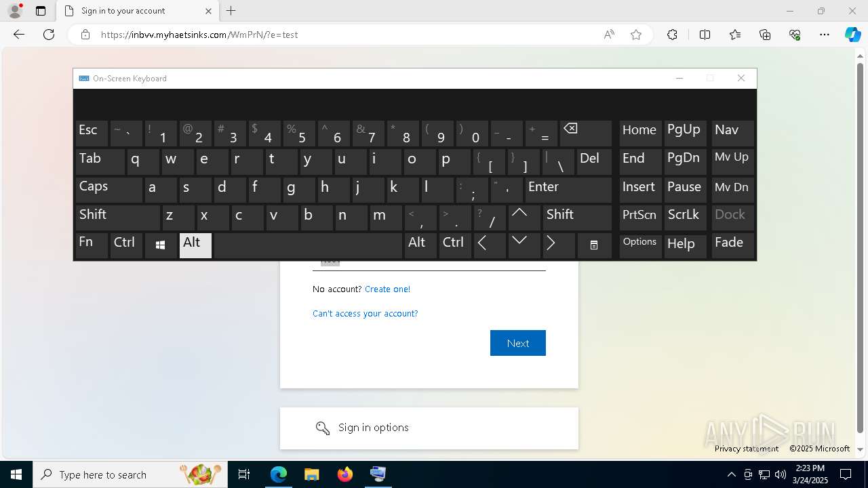The height and width of the screenshot is (488, 868).
Task: Open the Split screen icon
Action: (x=705, y=35)
